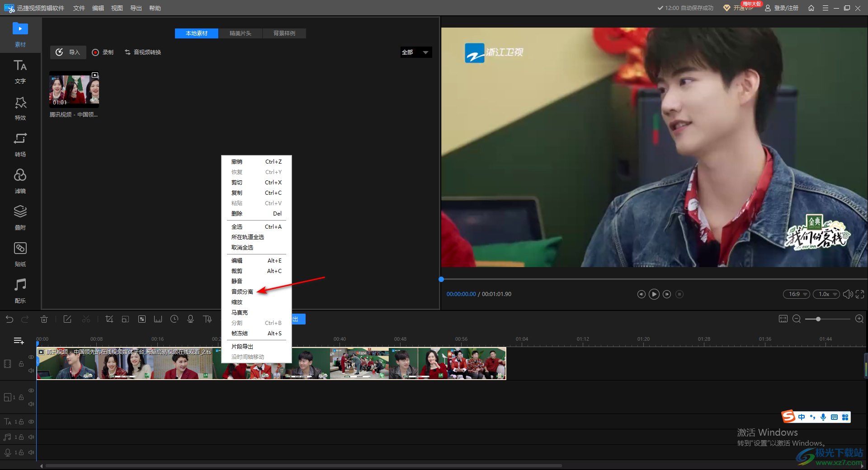
Task: Click the fit timeline to window icon
Action: tap(783, 319)
